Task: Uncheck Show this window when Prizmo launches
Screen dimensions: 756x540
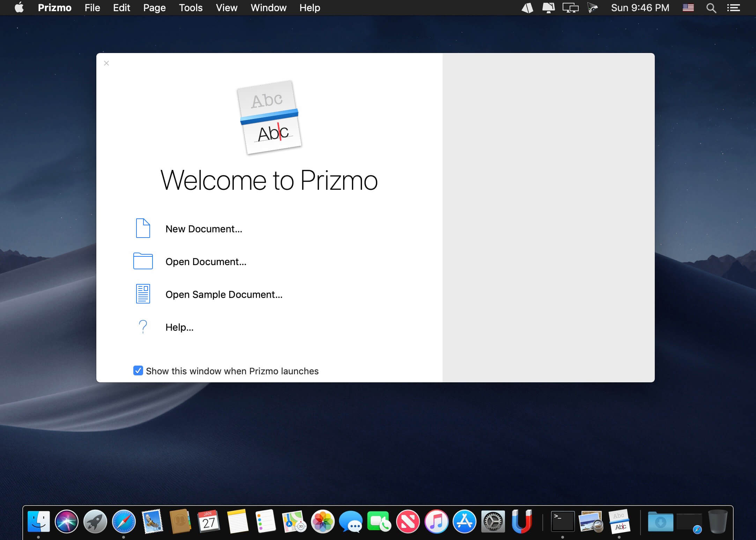Action: point(138,370)
